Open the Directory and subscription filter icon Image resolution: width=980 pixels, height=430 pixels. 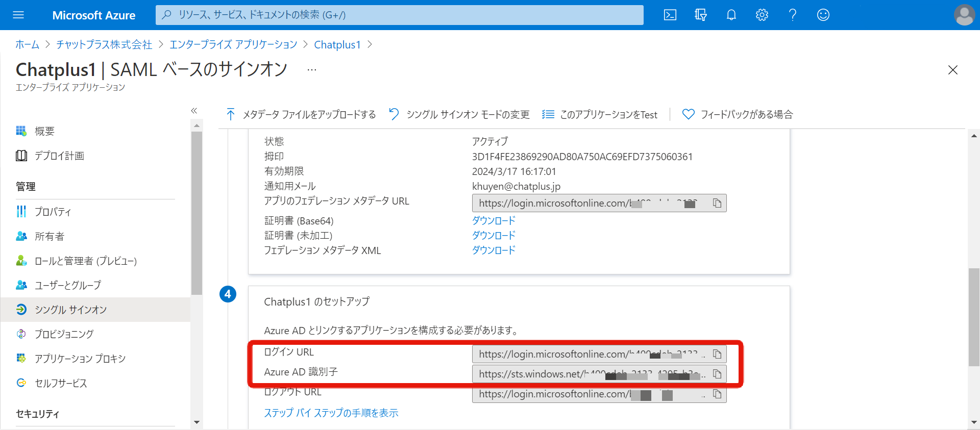tap(701, 15)
